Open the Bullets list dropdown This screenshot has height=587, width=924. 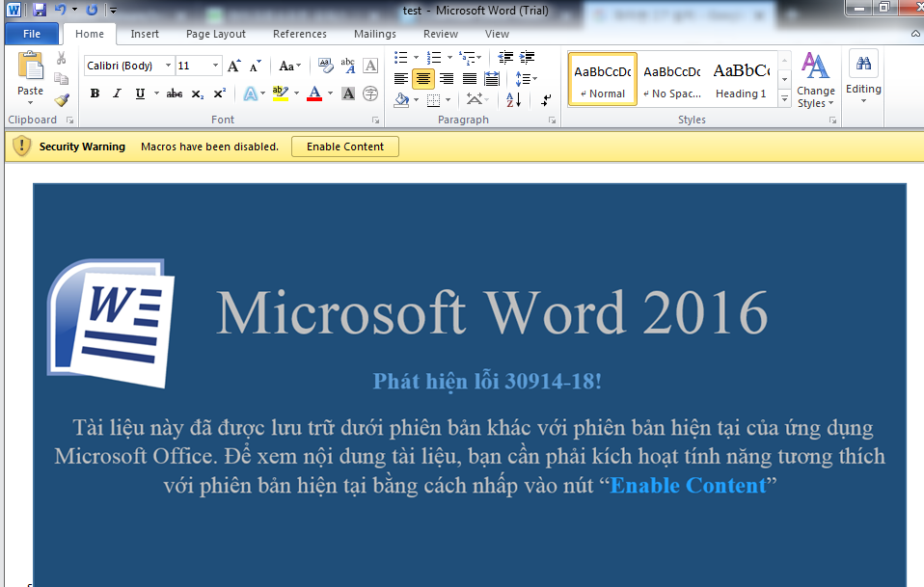417,57
